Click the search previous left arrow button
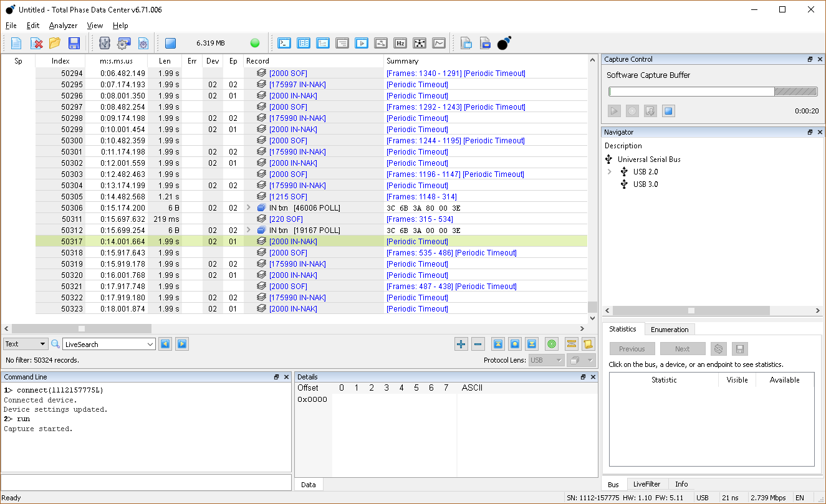This screenshot has width=826, height=504. coord(165,344)
